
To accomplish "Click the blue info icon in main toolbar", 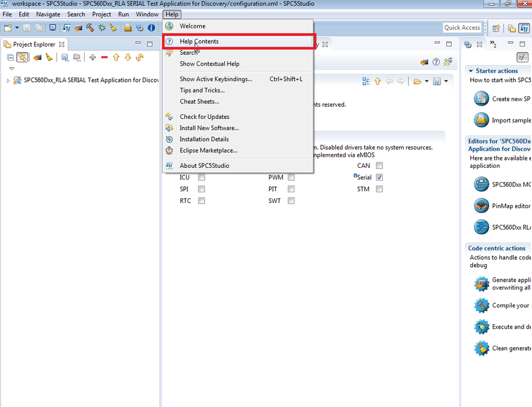I will (x=151, y=28).
